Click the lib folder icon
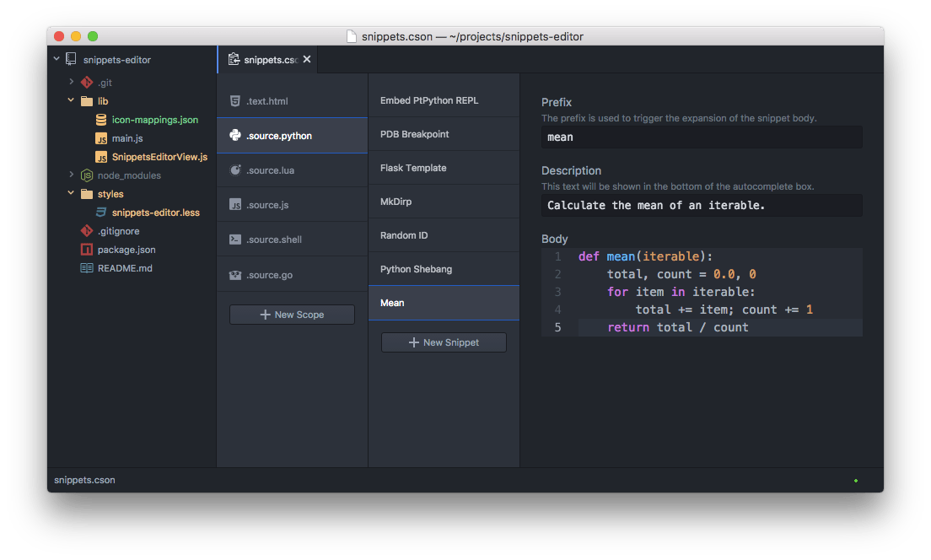The height and width of the screenshot is (560, 931). (87, 101)
